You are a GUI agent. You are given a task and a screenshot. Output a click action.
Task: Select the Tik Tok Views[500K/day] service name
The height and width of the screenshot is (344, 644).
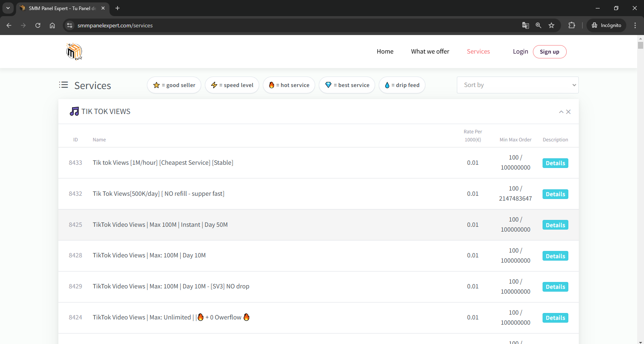tap(159, 194)
